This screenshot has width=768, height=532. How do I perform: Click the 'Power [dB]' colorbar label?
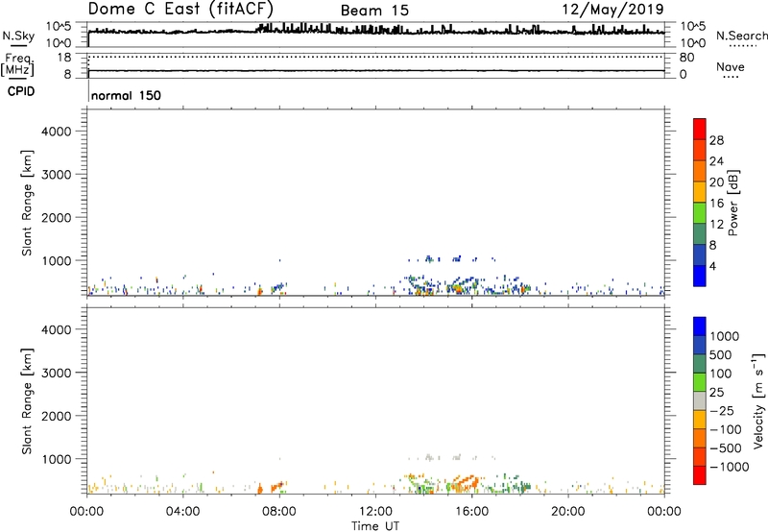point(733,203)
